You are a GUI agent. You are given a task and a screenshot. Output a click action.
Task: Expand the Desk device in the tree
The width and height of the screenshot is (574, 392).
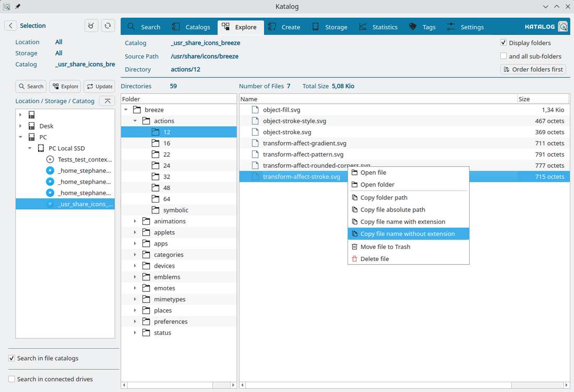point(20,126)
